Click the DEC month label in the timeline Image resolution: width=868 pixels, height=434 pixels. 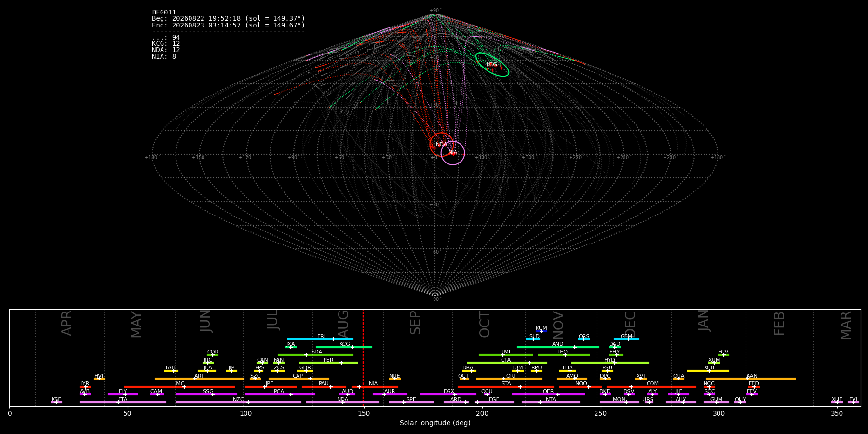[x=630, y=324]
